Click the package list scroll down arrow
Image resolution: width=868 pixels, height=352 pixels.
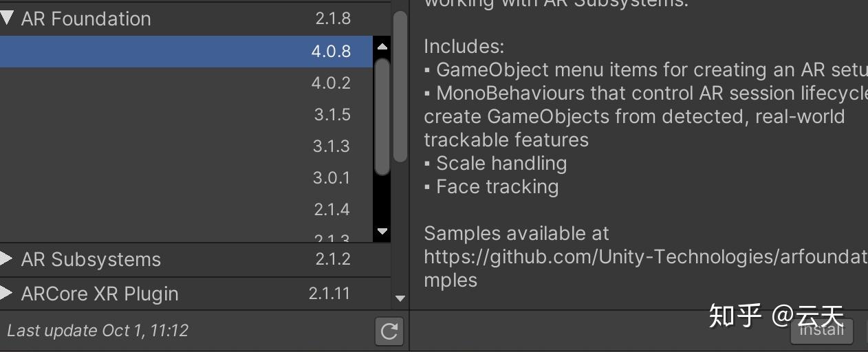[x=400, y=298]
